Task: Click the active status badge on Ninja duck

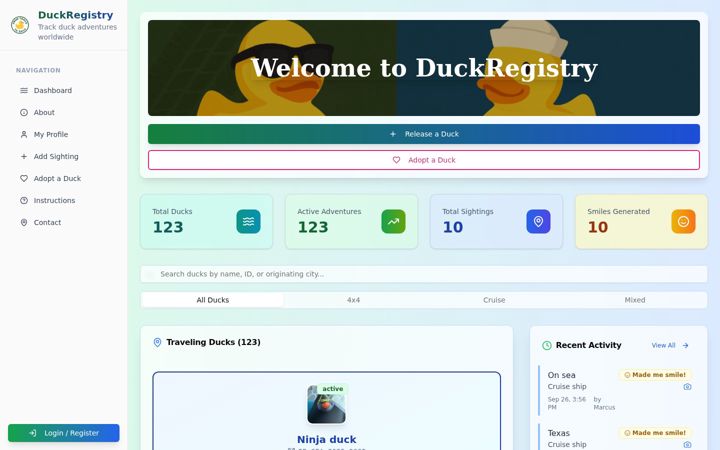Action: (333, 388)
